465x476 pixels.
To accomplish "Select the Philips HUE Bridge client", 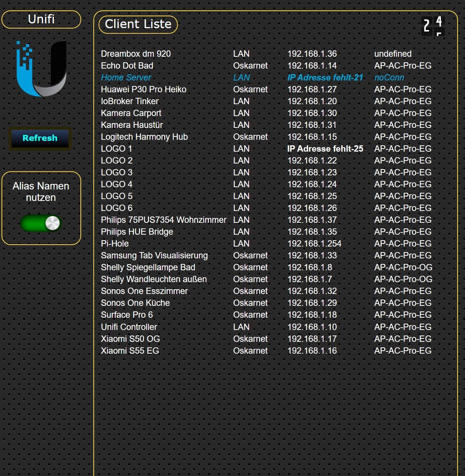I will 137,232.
